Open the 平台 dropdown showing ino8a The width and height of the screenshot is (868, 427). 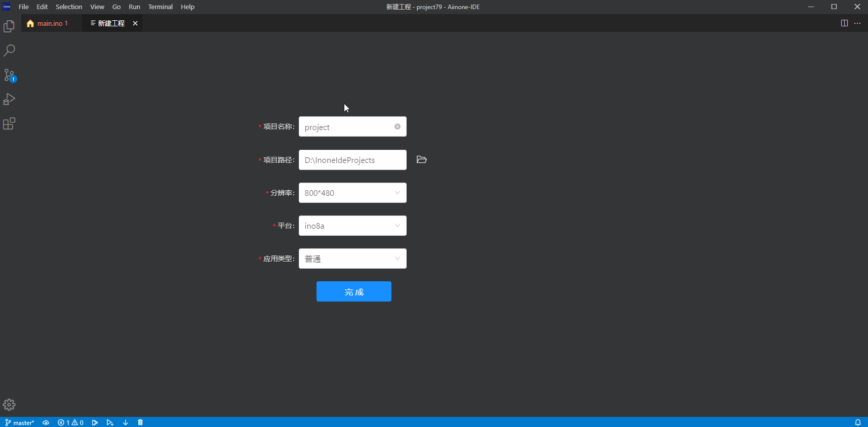[x=352, y=226]
